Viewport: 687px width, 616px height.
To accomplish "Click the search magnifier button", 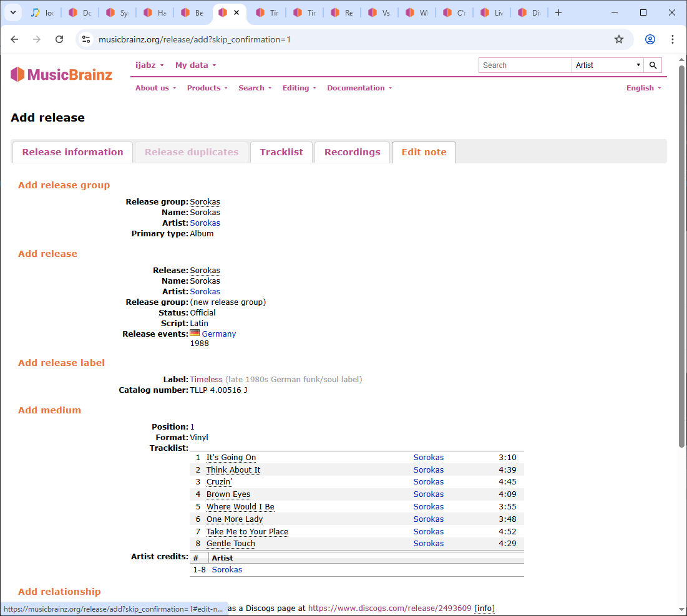I will pyautogui.click(x=653, y=65).
